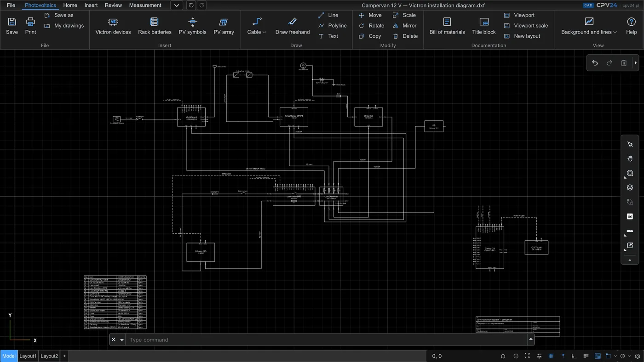
Task: Add a new layout with the plus tab
Action: pos(64,356)
